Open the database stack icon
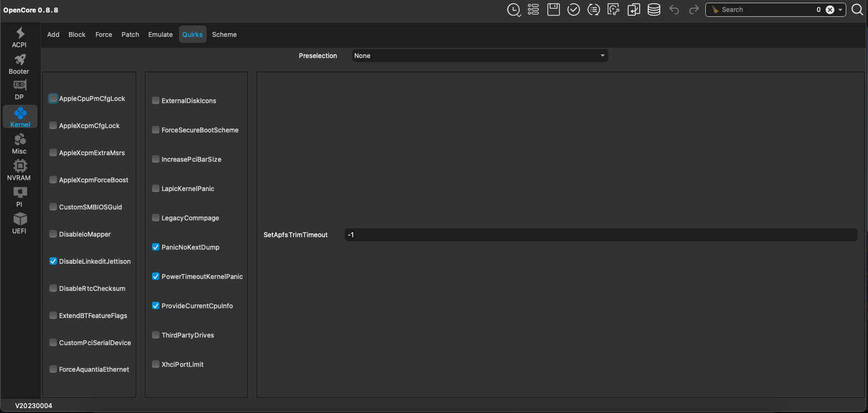 [x=654, y=10]
